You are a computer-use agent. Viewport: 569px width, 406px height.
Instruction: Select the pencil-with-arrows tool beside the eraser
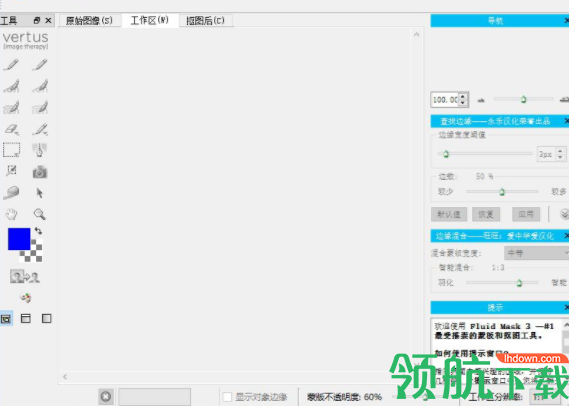(x=40, y=129)
